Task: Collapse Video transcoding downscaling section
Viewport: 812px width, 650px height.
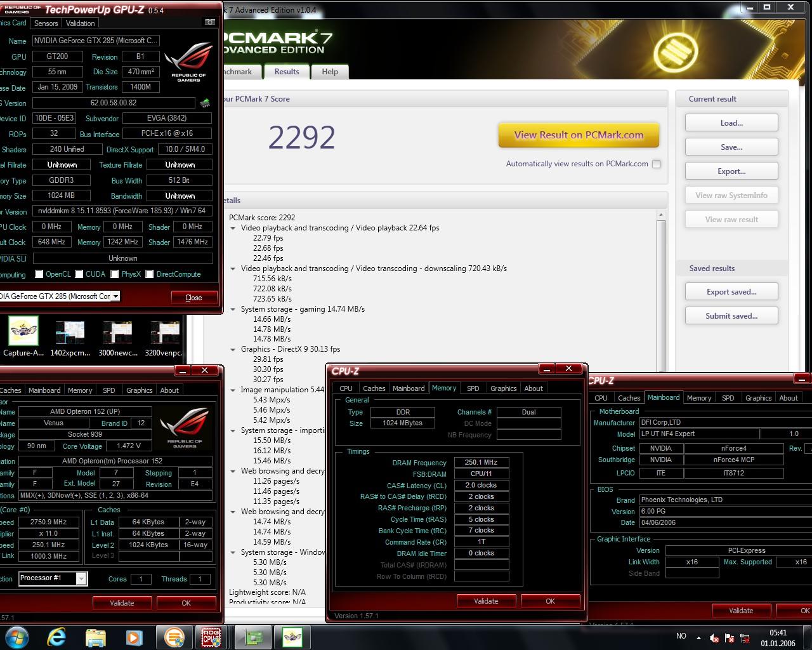Action: pyautogui.click(x=233, y=269)
